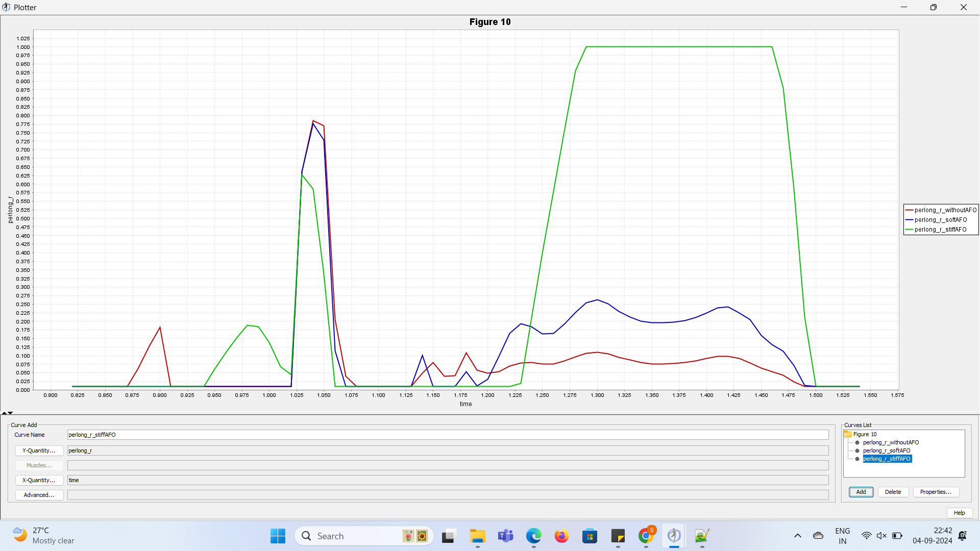The height and width of the screenshot is (551, 980).
Task: Click the disabled Muscles button
Action: (39, 465)
